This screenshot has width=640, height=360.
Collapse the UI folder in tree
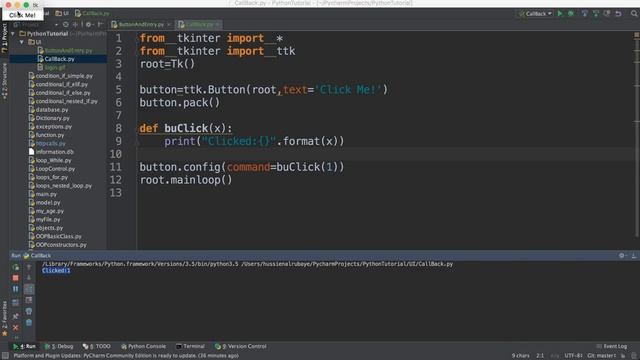pos(22,42)
